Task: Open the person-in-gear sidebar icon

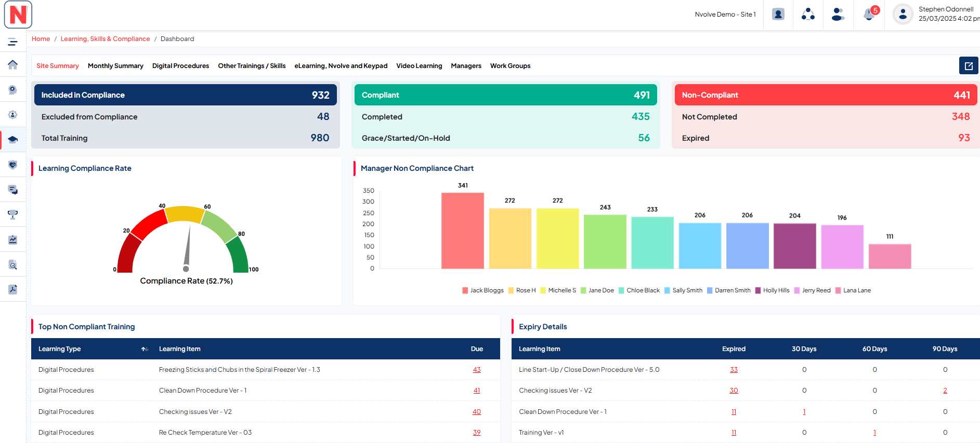Action: click(13, 115)
